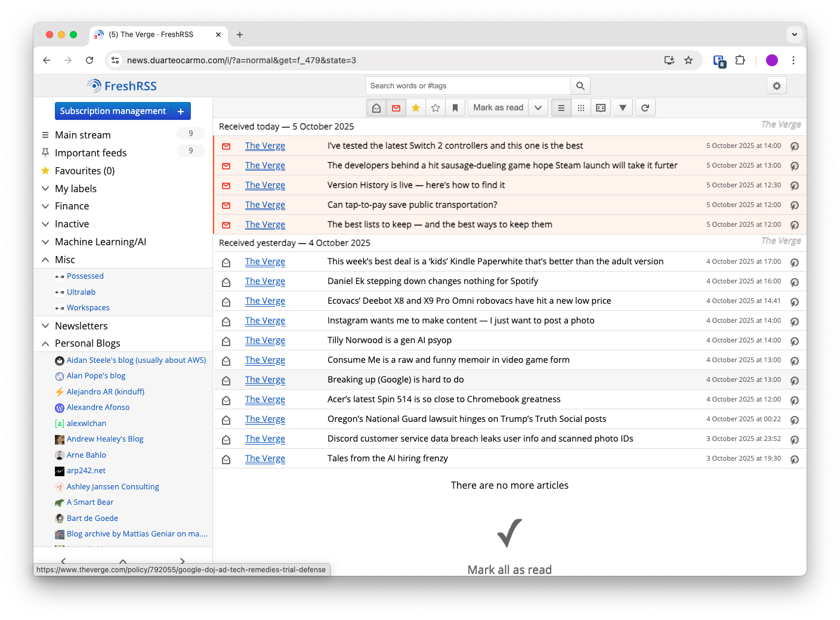This screenshot has width=840, height=620.
Task: Expand the Finance category
Action: [x=45, y=206]
